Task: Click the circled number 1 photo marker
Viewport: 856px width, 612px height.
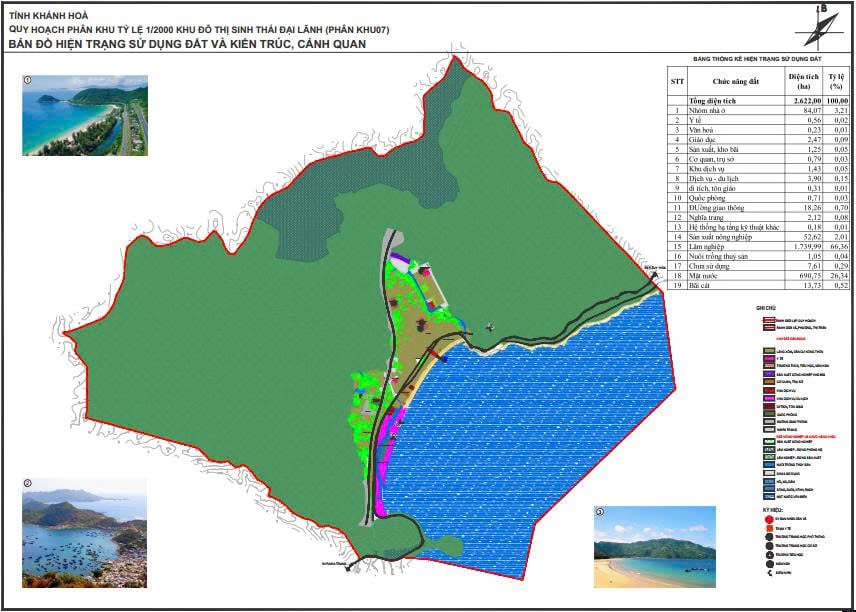Action: [x=28, y=78]
